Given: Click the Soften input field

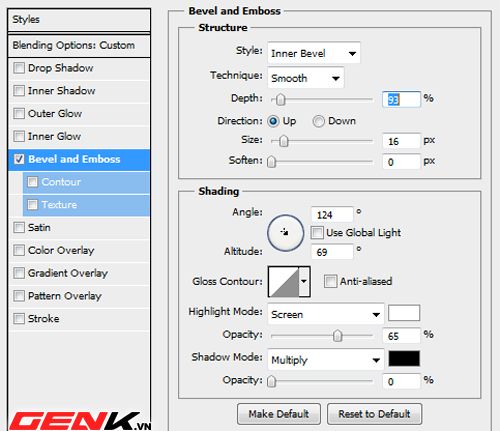Looking at the screenshot, I should [401, 162].
